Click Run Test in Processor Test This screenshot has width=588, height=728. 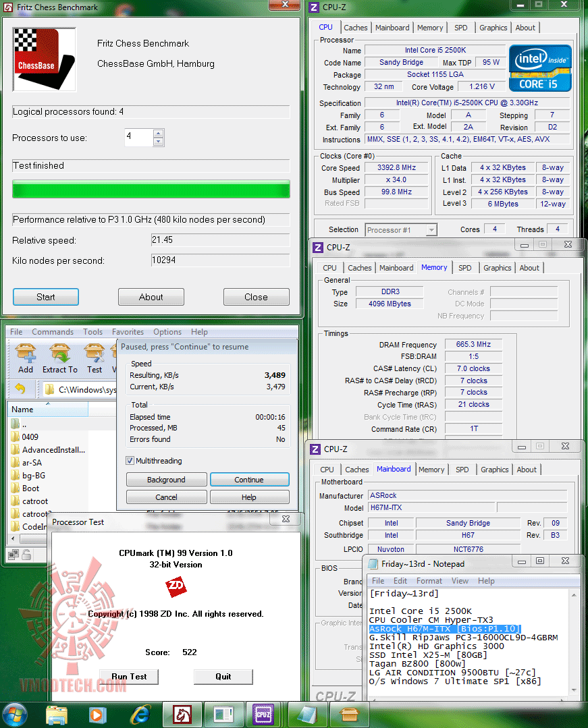(129, 677)
